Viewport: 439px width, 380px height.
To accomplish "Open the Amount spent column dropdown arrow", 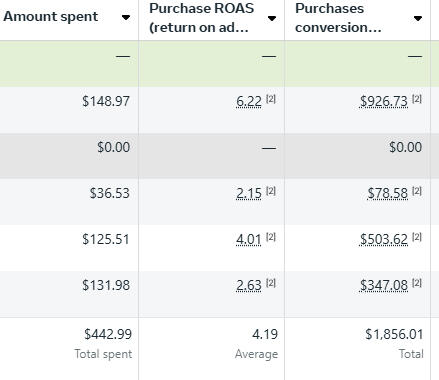I will pos(126,17).
